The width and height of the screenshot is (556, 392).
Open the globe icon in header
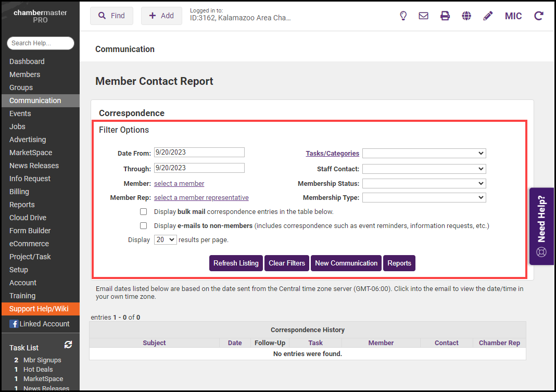tap(466, 16)
